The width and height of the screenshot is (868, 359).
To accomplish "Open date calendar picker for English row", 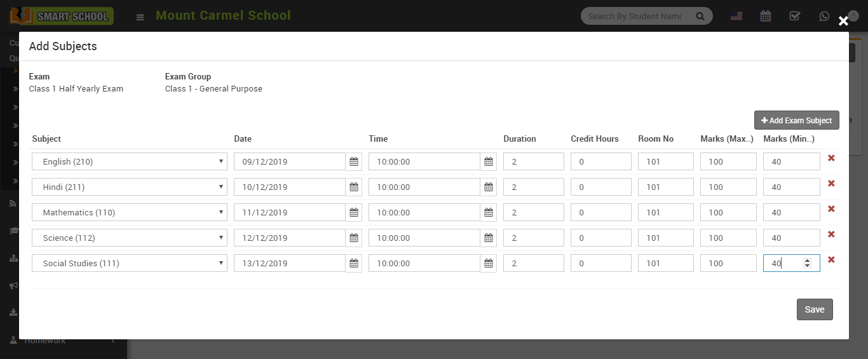I will click(354, 162).
